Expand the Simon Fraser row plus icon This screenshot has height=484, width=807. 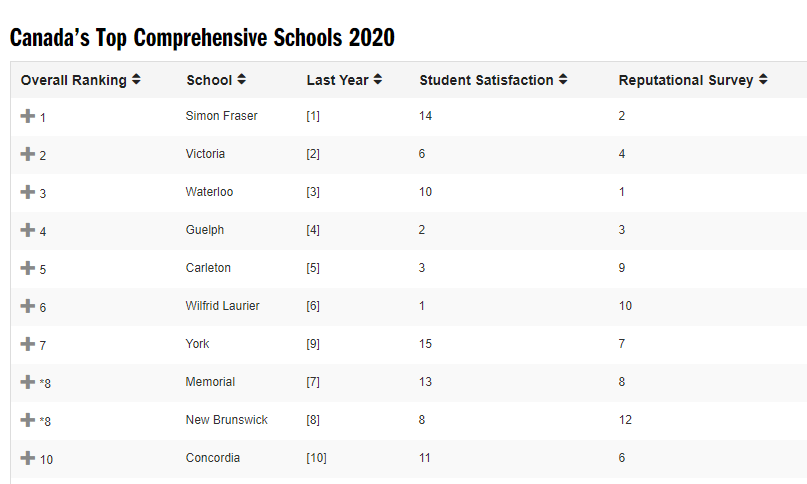click(28, 116)
